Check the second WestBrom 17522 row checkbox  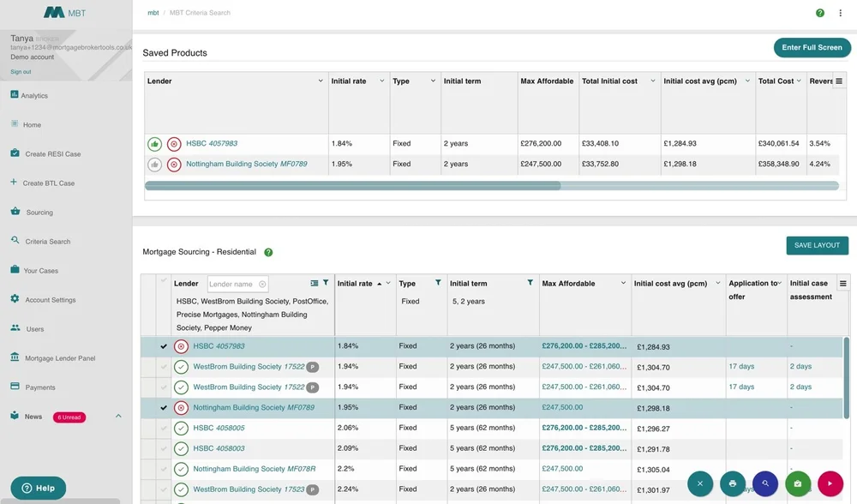point(164,387)
